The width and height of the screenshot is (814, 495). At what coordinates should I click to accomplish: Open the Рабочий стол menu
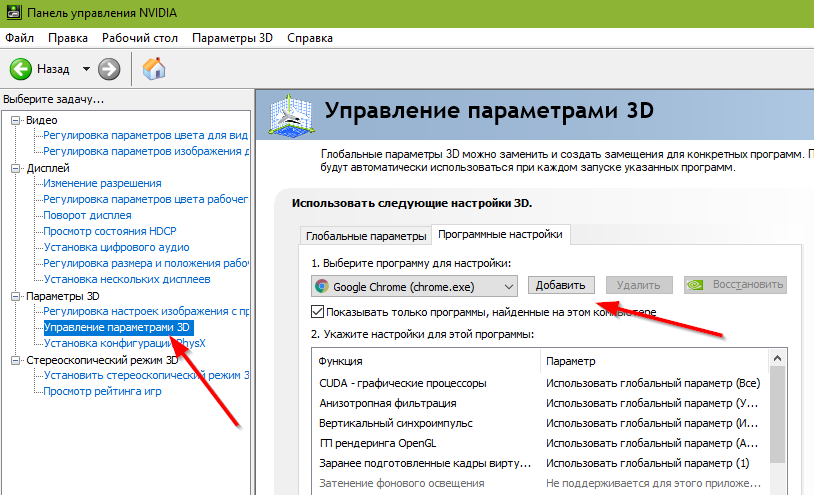click(x=140, y=38)
